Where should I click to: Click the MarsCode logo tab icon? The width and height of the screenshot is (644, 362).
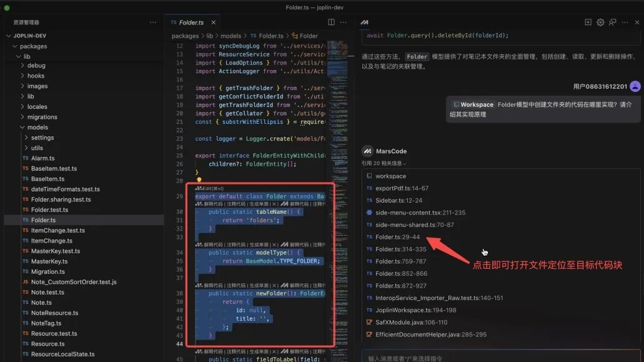pos(364,22)
